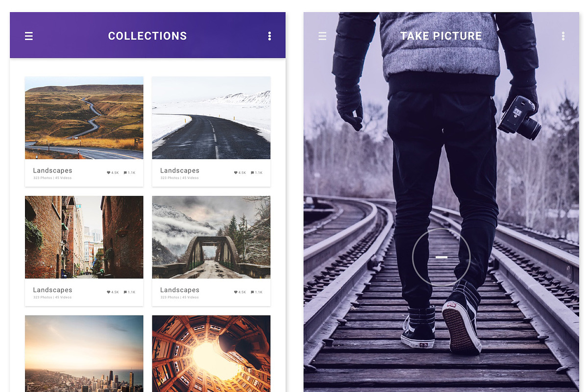This screenshot has height=392, width=588.
Task: Click '323 Photos | 45 Videos' under hill road card
Action: click(52, 178)
